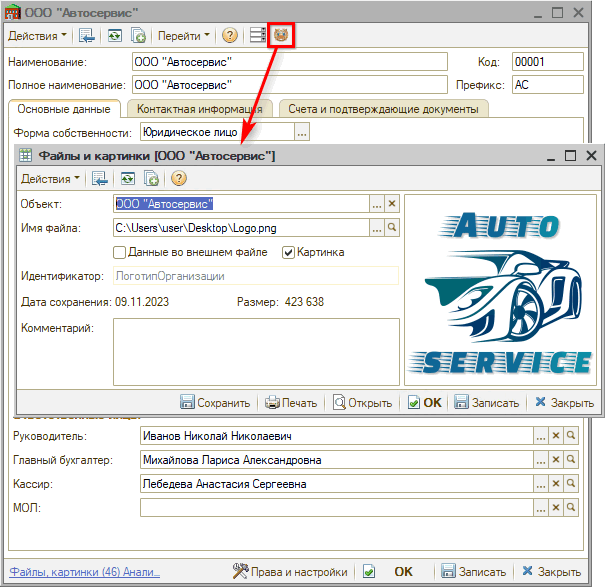Click magnifier icon beside Имя файла field
The width and height of the screenshot is (605, 587).
[392, 228]
